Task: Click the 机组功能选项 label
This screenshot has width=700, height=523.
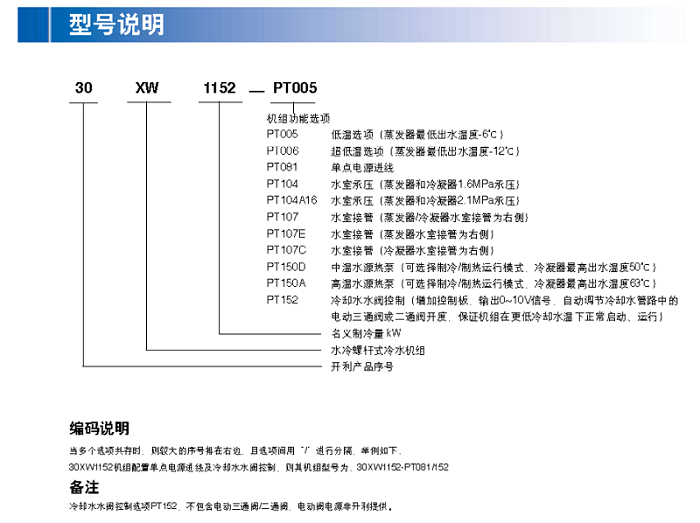Action: click(x=297, y=118)
